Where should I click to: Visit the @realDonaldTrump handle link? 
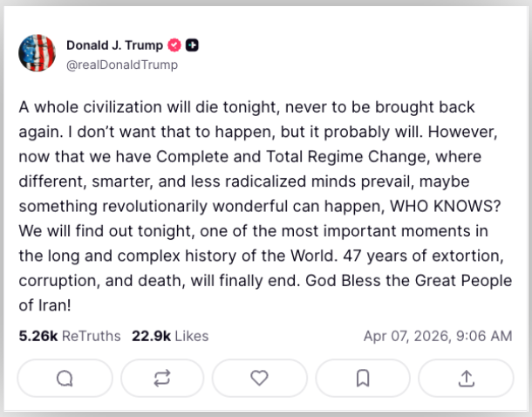[121, 64]
